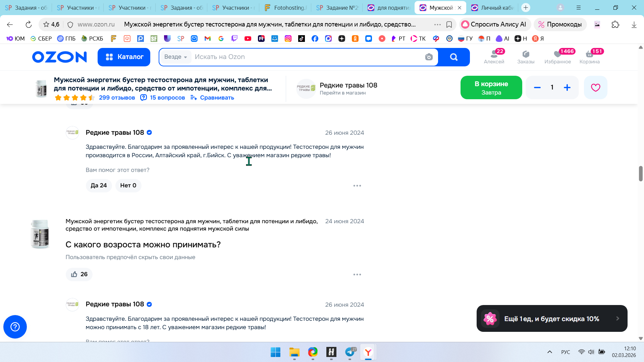Expand the 10% discount notification chevron
This screenshot has height=362, width=644.
pos(618,318)
